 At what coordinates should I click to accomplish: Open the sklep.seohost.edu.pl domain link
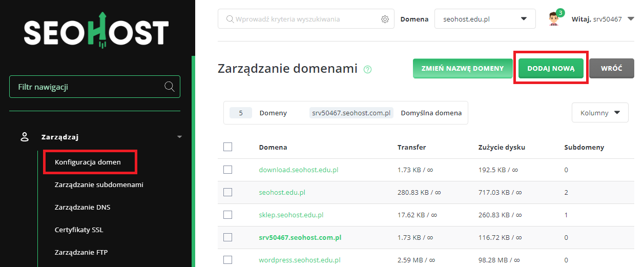click(x=291, y=215)
